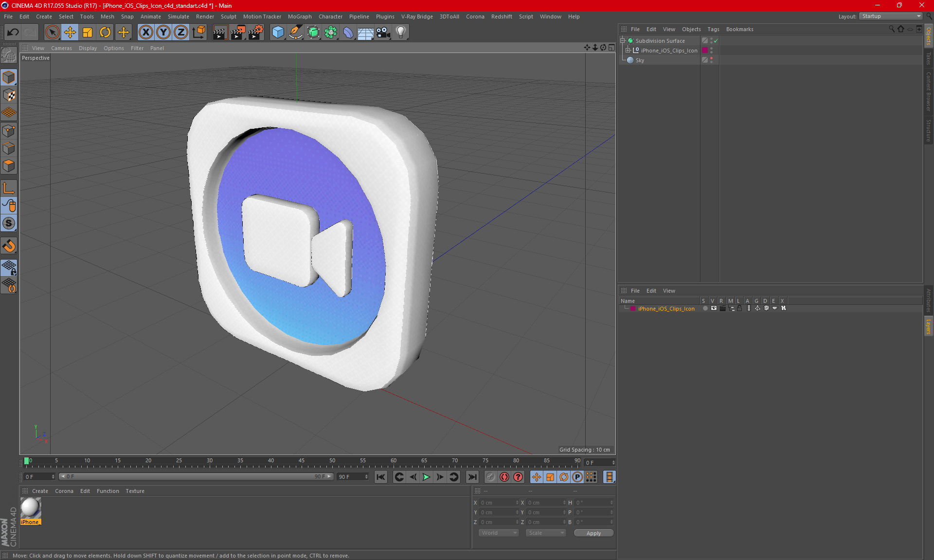The height and width of the screenshot is (560, 934).
Task: Click the Apply button
Action: coord(593,533)
